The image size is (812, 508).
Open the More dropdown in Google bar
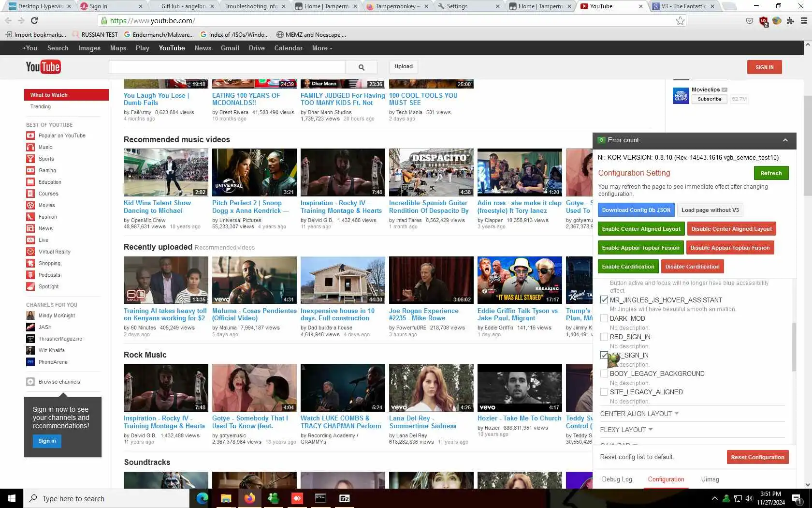coord(322,48)
